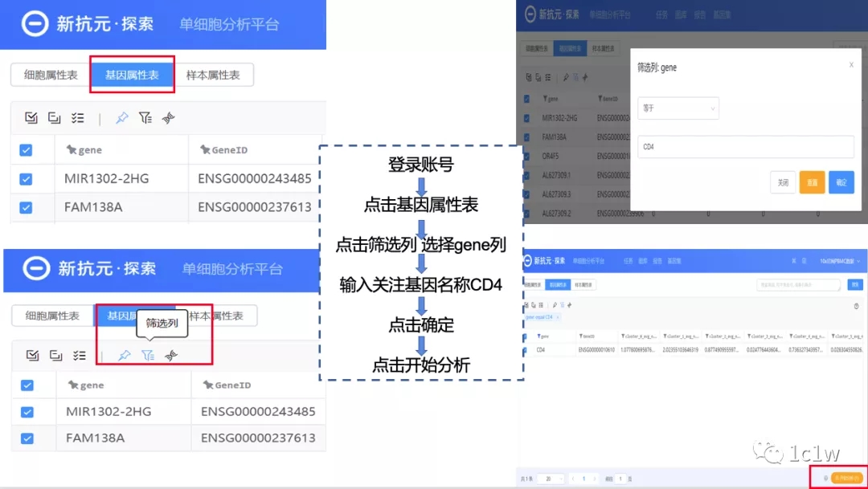The image size is (868, 489).
Task: Click the help question mark icon in the CD4 results view
Action: pyautogui.click(x=856, y=306)
